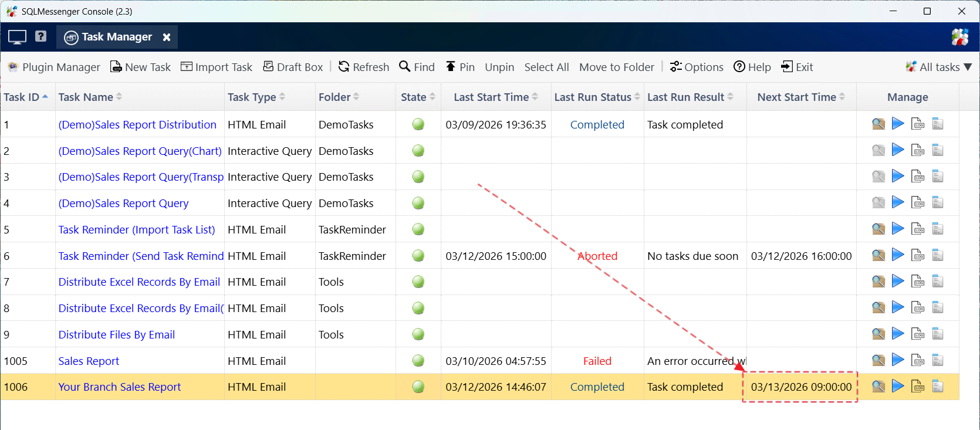
Task: Click Unpin in the toolbar
Action: click(499, 67)
